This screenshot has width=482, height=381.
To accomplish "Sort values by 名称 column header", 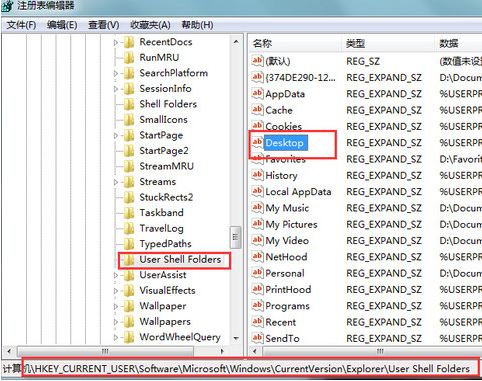I will point(295,43).
